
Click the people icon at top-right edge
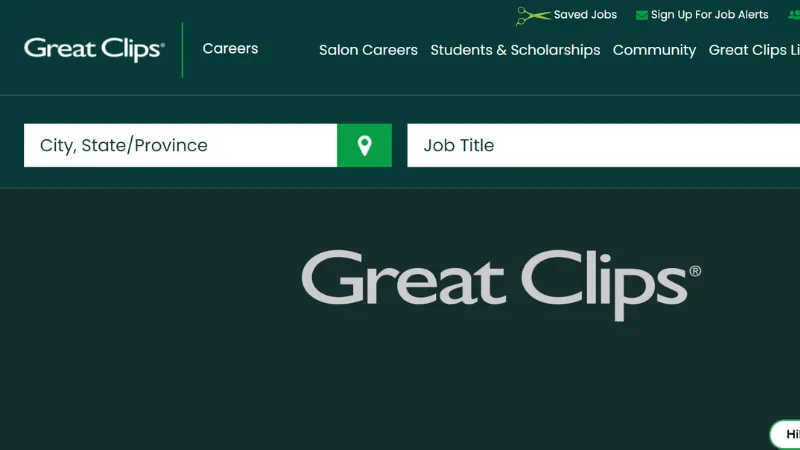794,15
